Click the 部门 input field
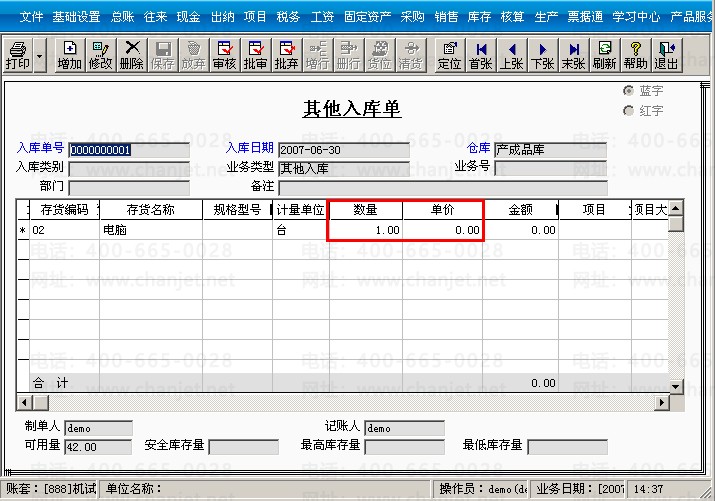The width and height of the screenshot is (715, 501). click(x=129, y=187)
